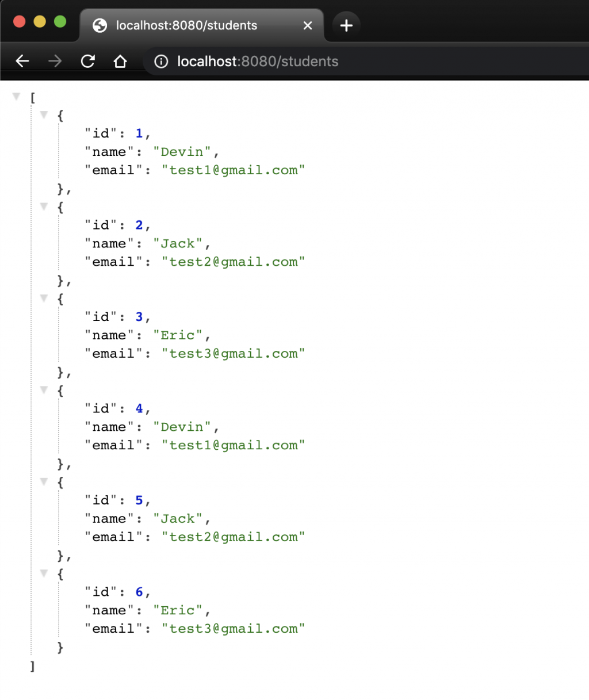Click the green fullscreen window button
This screenshot has height=700, width=589.
(60, 21)
